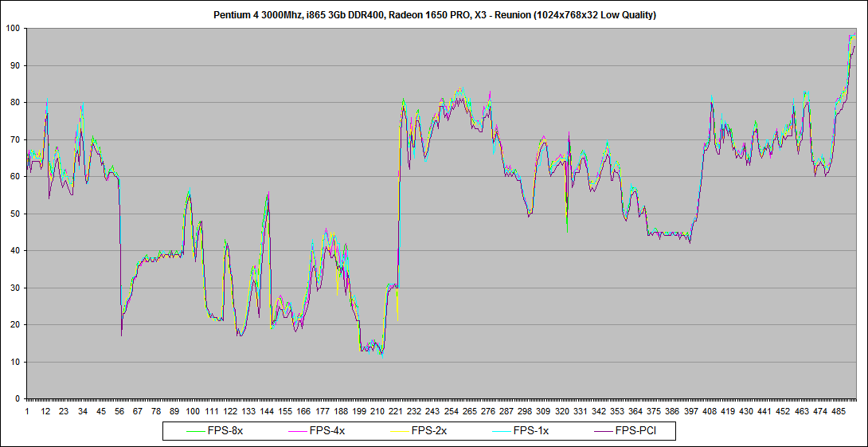Click the x-axis label 199
Image resolution: width=868 pixels, height=447 pixels.
[x=359, y=412]
